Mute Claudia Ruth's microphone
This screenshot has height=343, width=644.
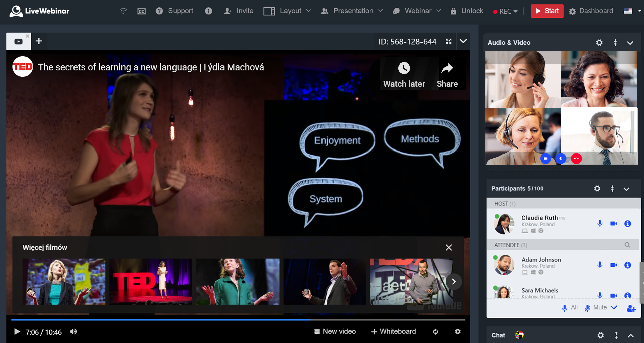tap(600, 223)
